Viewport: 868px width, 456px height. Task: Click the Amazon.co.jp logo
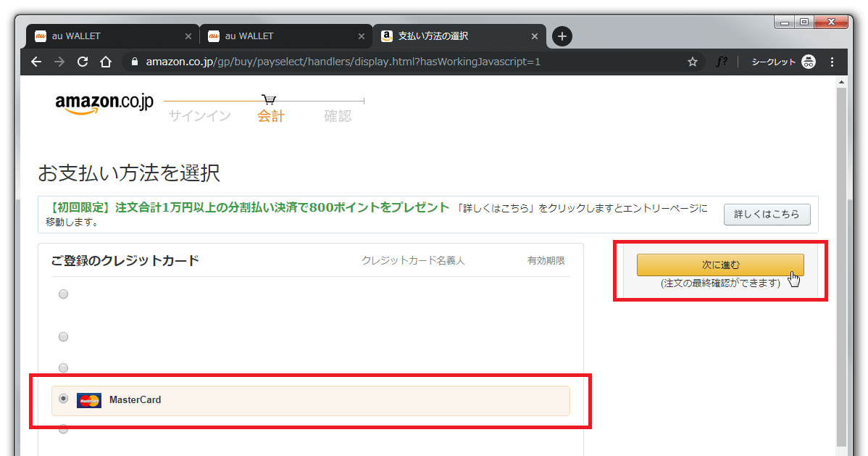tap(104, 104)
